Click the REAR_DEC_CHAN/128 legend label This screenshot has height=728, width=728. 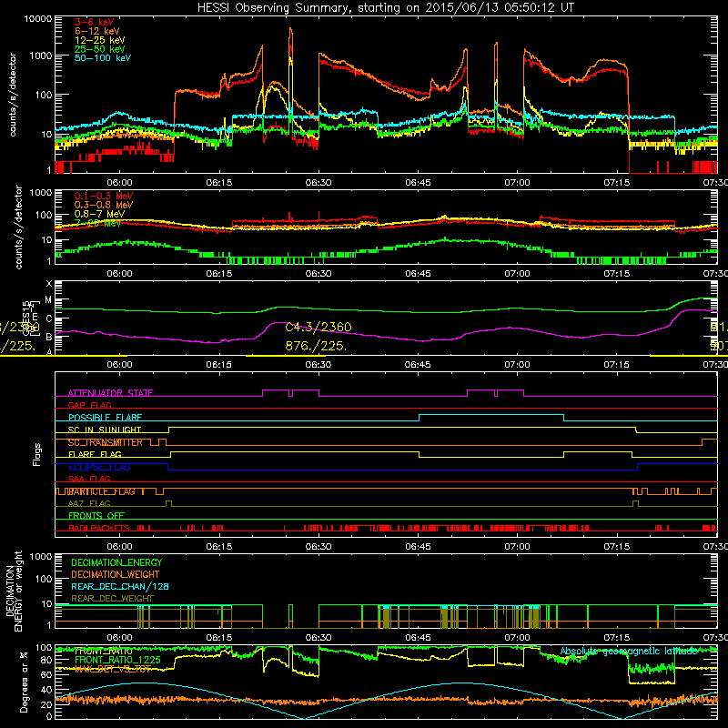(x=120, y=586)
